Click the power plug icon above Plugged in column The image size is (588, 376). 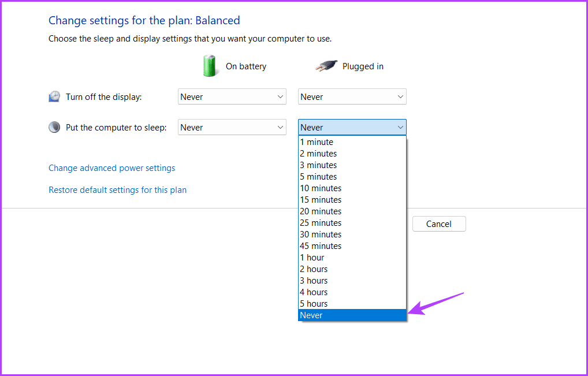point(326,65)
